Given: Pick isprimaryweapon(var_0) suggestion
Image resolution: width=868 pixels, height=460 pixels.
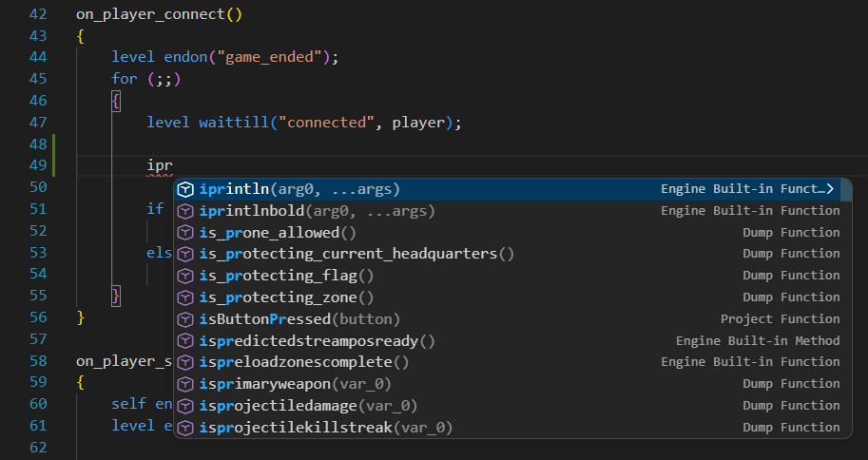Looking at the screenshot, I should click(508, 384).
